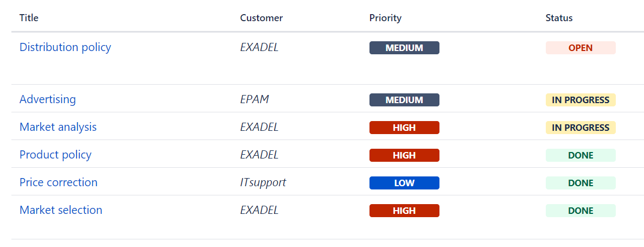
Task: Click the LOW priority badge
Action: click(404, 183)
